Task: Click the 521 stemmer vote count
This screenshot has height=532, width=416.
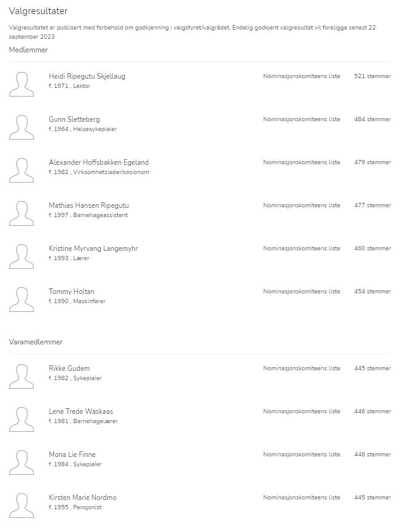Action: coord(372,76)
